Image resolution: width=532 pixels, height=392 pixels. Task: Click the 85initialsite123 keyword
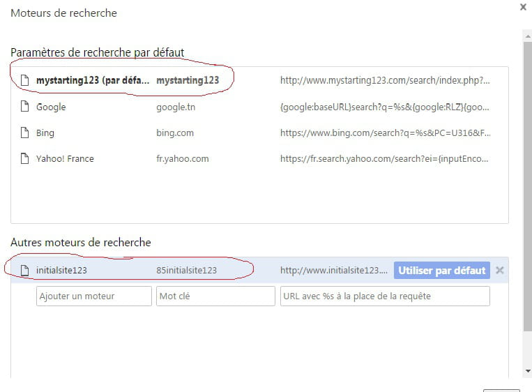[x=186, y=270]
